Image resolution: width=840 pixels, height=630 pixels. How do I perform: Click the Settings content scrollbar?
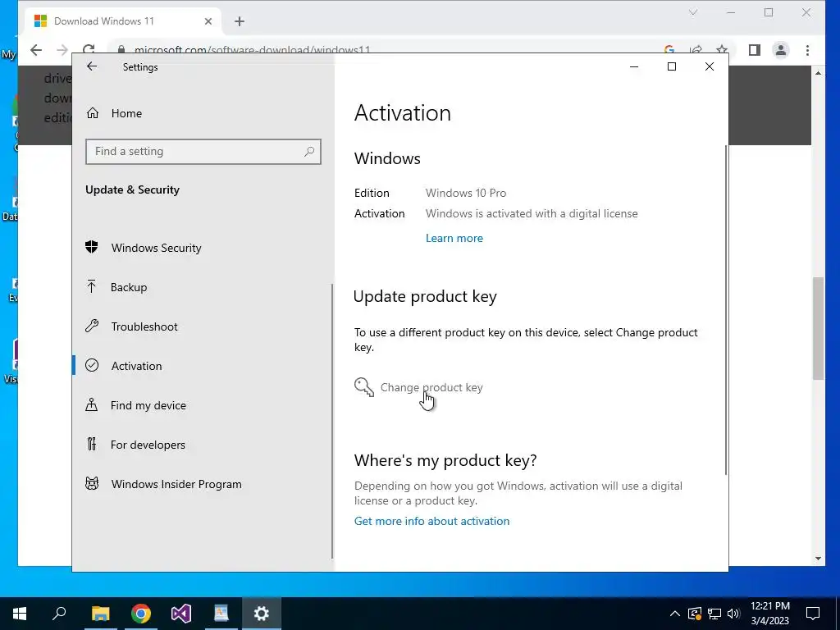coord(727,309)
